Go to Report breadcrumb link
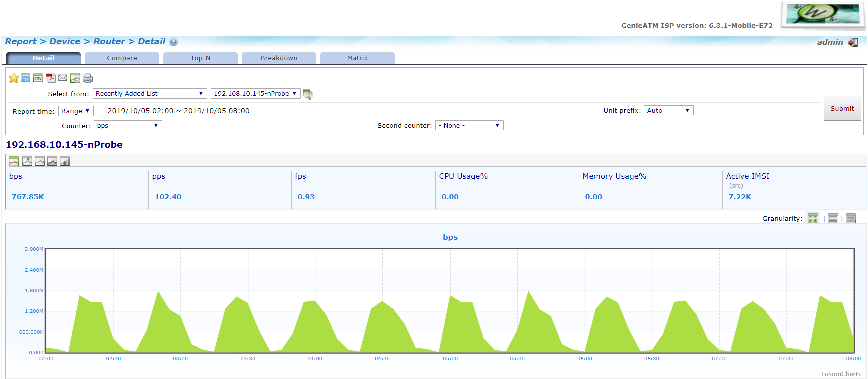The image size is (868, 379). click(21, 42)
